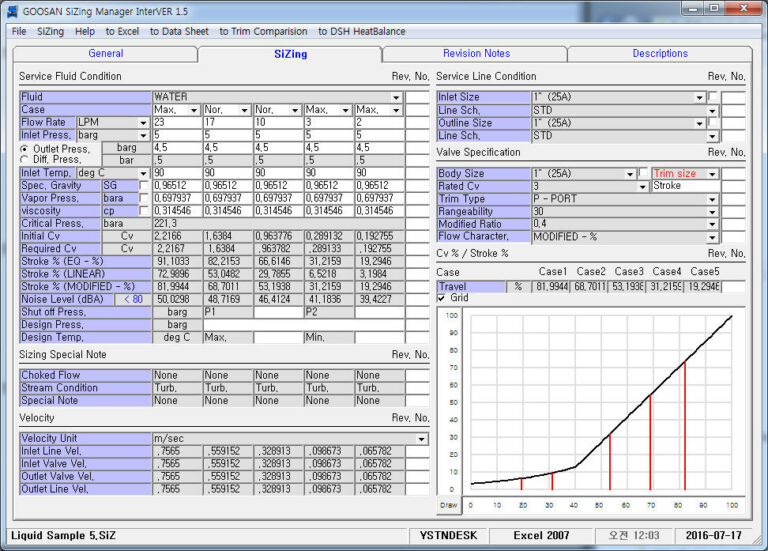Click Inlet Line Vel. value .7565

coord(177,451)
